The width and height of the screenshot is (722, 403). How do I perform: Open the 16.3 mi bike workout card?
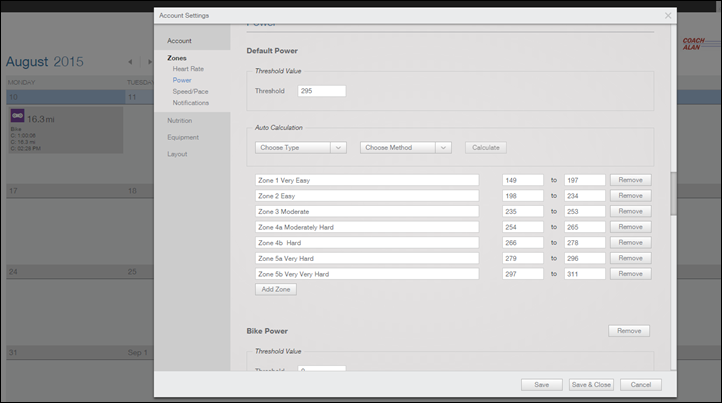pyautogui.click(x=66, y=130)
